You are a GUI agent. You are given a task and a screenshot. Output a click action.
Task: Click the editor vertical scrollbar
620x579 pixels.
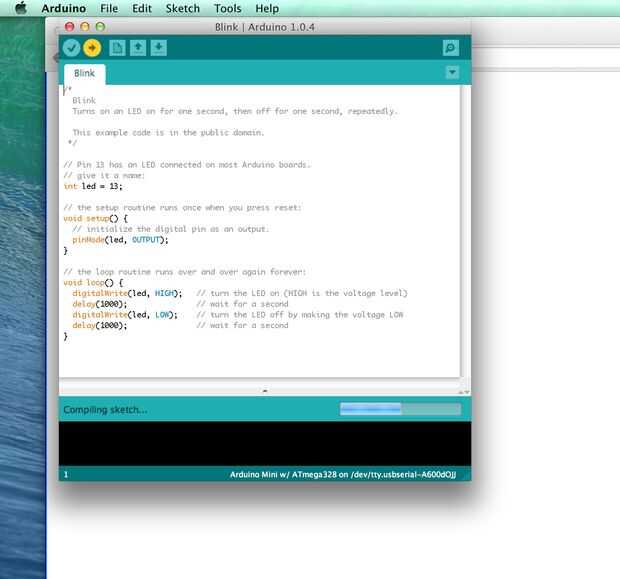click(465, 231)
